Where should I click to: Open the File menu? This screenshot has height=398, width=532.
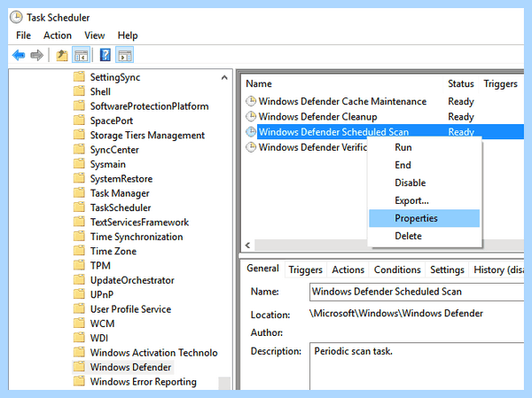pos(23,35)
